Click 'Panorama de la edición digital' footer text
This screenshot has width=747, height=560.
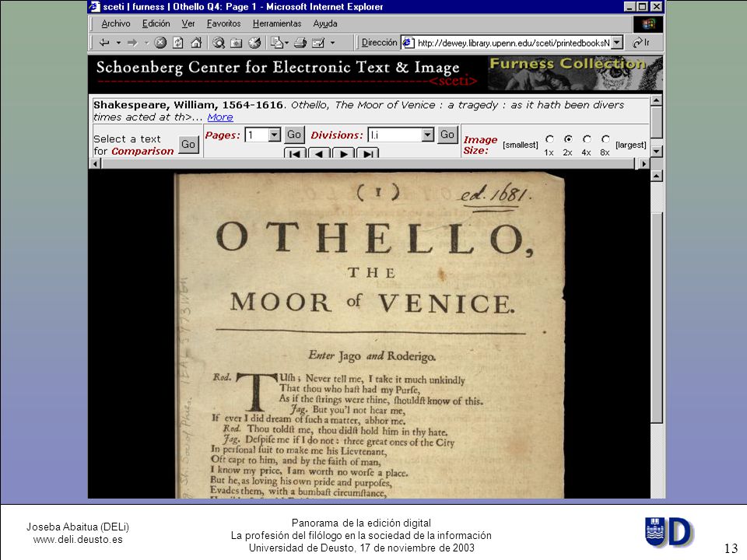click(x=361, y=523)
